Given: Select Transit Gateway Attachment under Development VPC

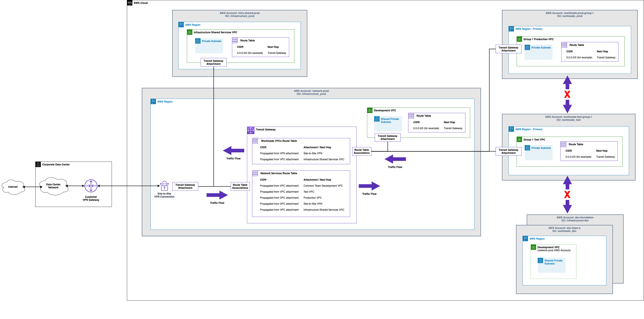Looking at the screenshot, I should pos(388,137).
